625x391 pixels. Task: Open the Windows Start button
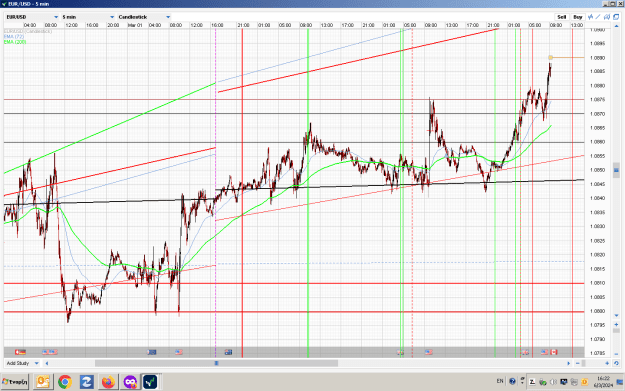[x=15, y=381]
